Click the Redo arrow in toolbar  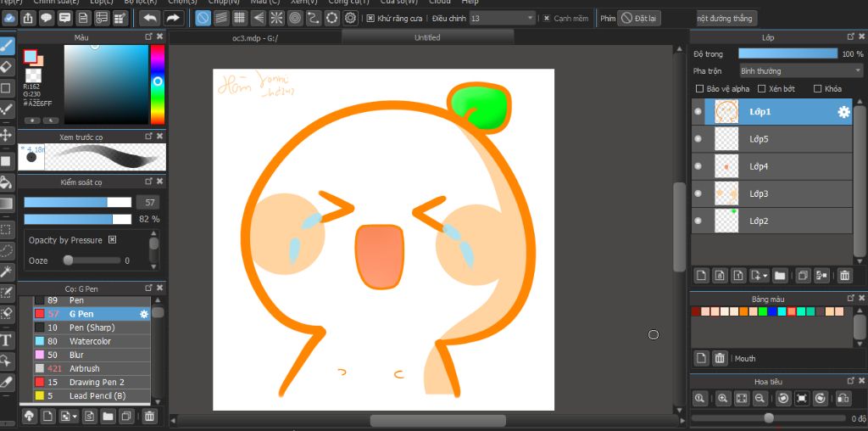(173, 18)
